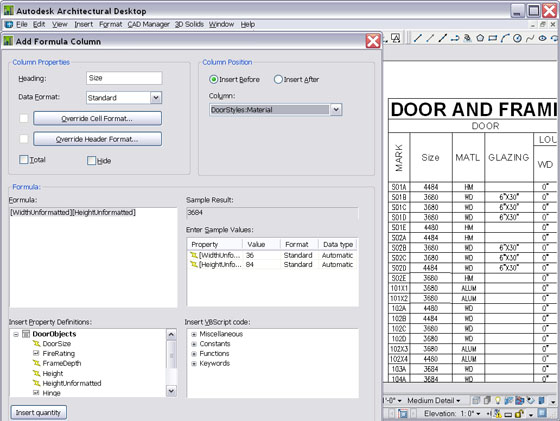Image resolution: width=560 pixels, height=421 pixels.
Task: Click the blue icon with red mark in status bar
Action: click(x=520, y=401)
